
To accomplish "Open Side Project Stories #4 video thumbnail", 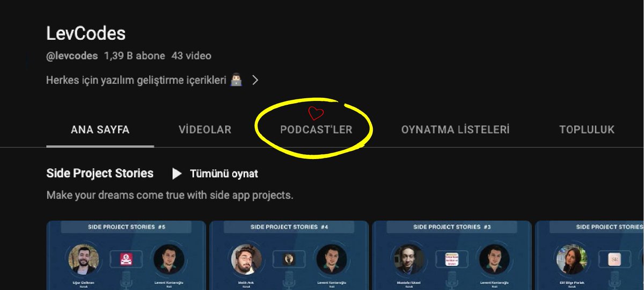I will coord(289,256).
